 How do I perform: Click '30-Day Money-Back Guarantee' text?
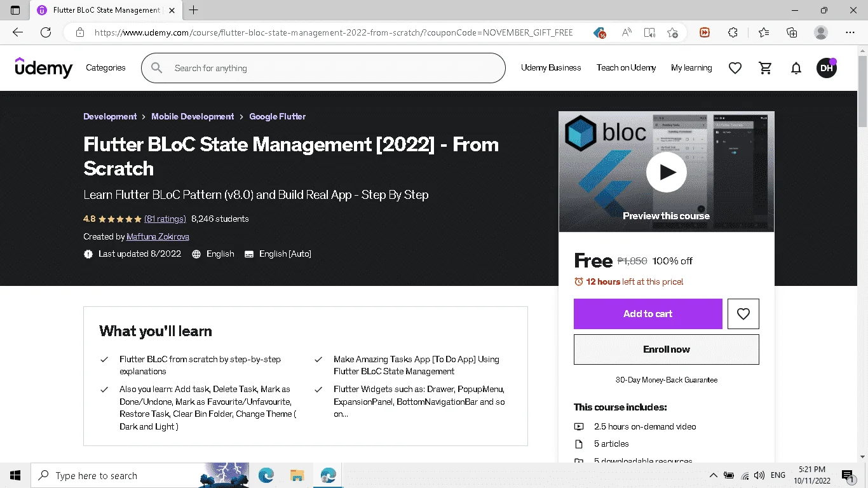(667, 380)
